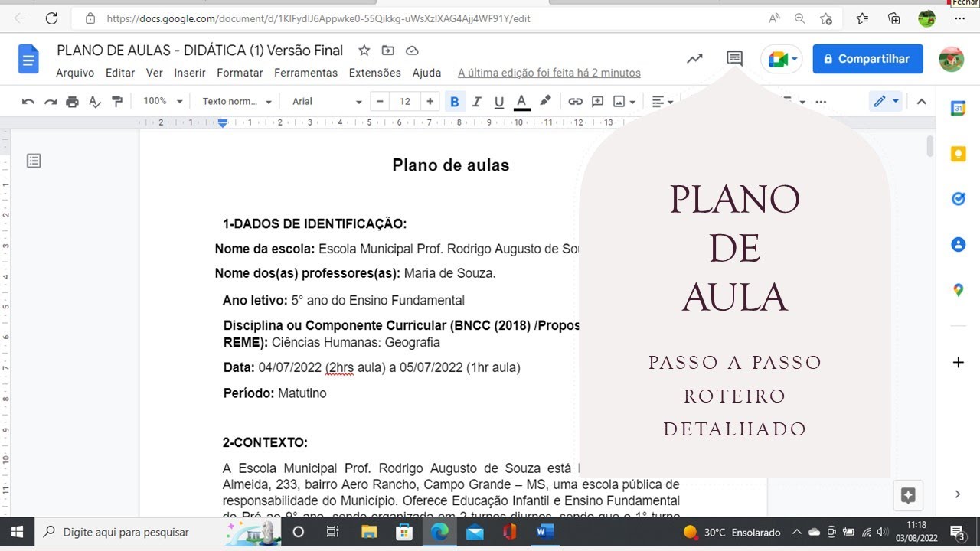This screenshot has width=980, height=551.
Task: Refresh the browser page
Action: (x=51, y=18)
